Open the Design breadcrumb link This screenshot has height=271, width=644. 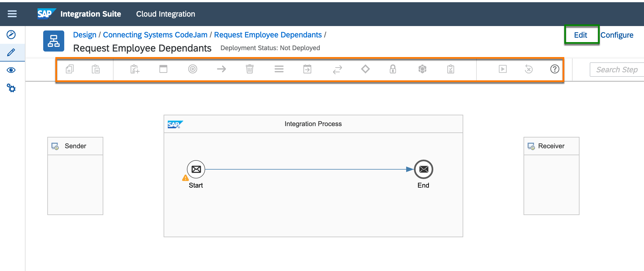coord(85,35)
